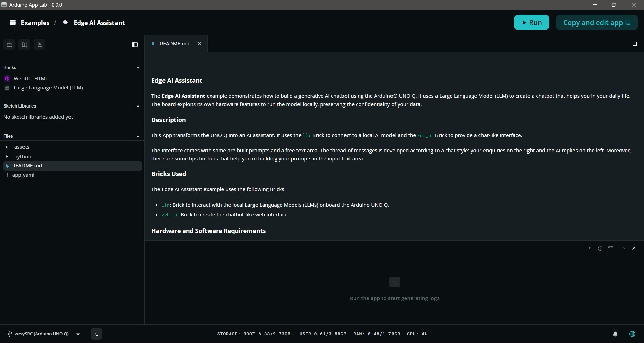Go back to Examples breadcrumb
The image size is (644, 343).
pos(35,23)
